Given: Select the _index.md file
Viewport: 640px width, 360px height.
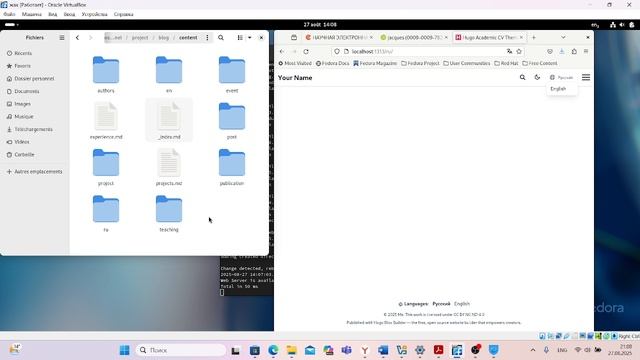Looking at the screenshot, I should click(169, 116).
